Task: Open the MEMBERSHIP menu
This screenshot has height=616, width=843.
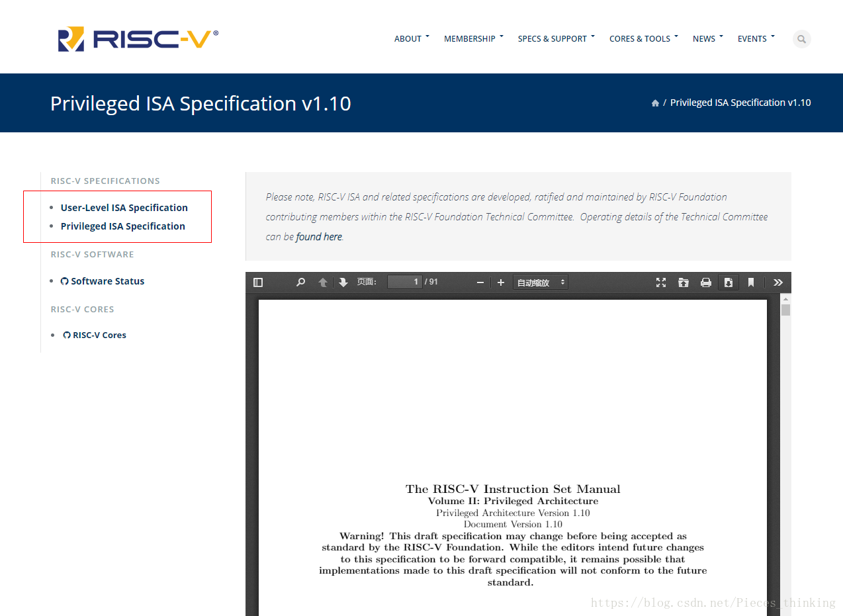Action: 474,38
